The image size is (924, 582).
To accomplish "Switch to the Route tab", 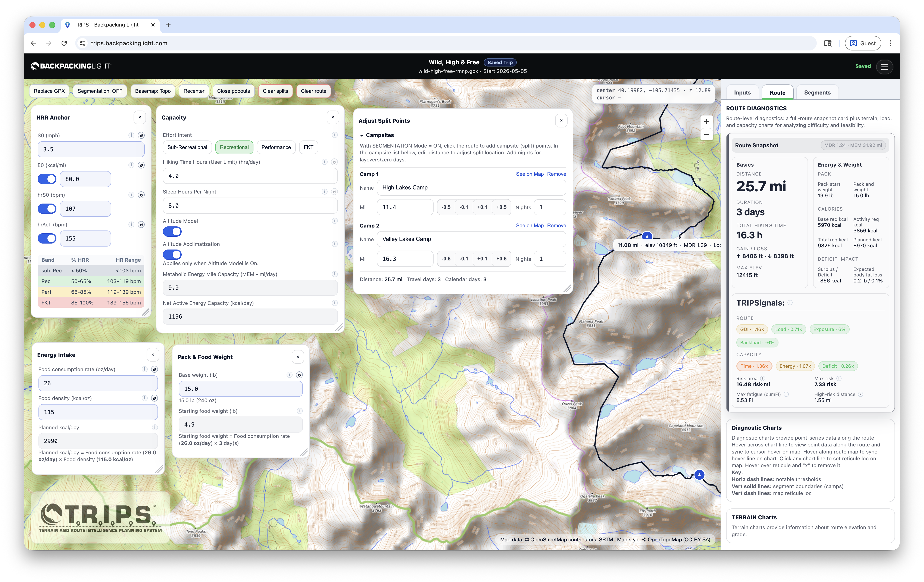I will pos(777,93).
